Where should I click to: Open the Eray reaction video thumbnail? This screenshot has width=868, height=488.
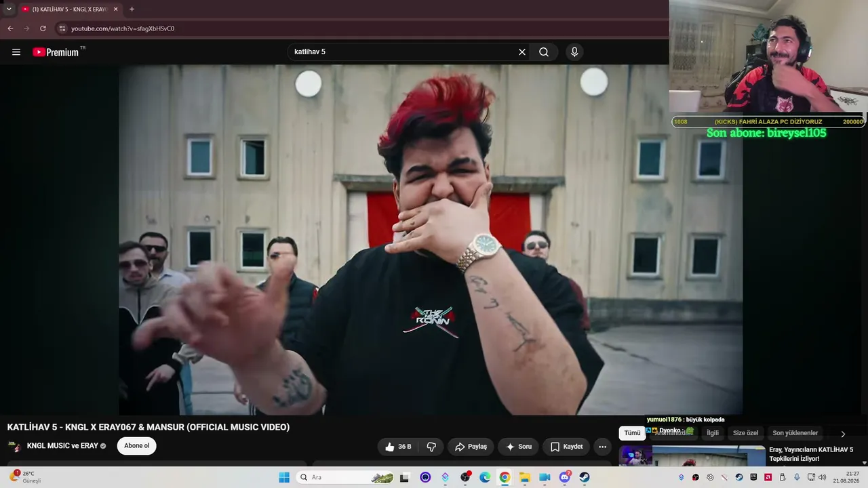(x=692, y=455)
